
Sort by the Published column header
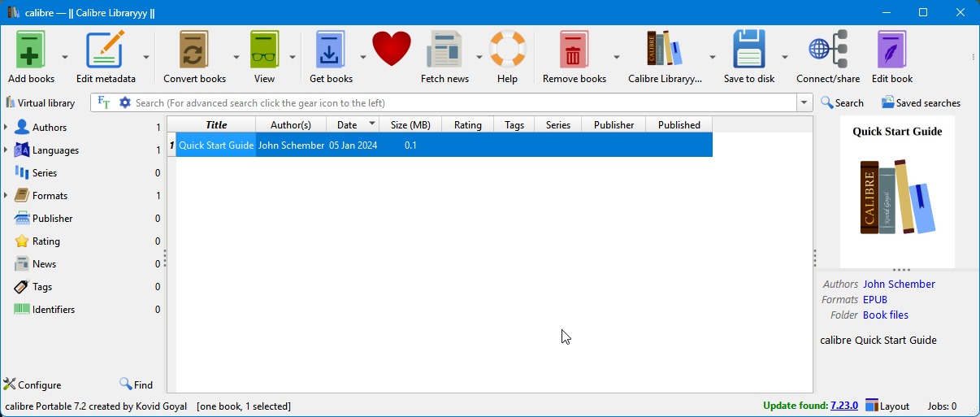click(x=679, y=124)
